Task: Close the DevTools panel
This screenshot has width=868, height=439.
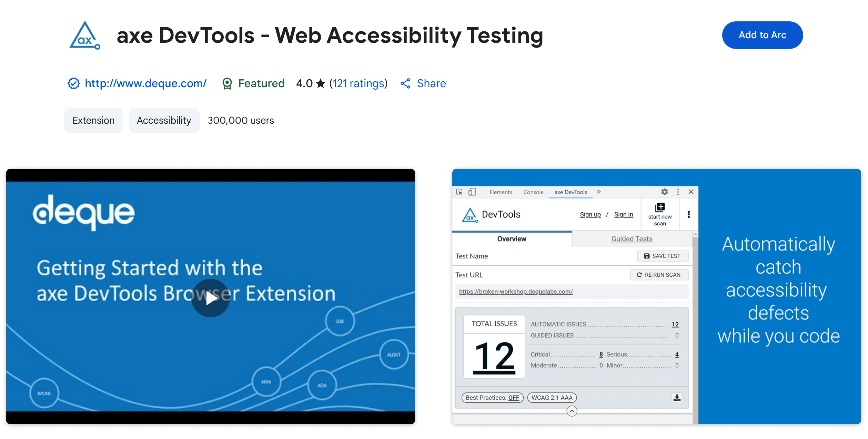Action: coord(691,192)
